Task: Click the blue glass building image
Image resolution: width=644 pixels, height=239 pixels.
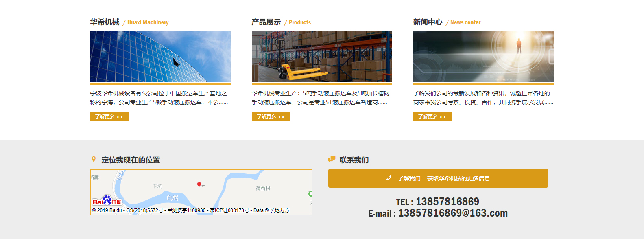Action: click(160, 57)
